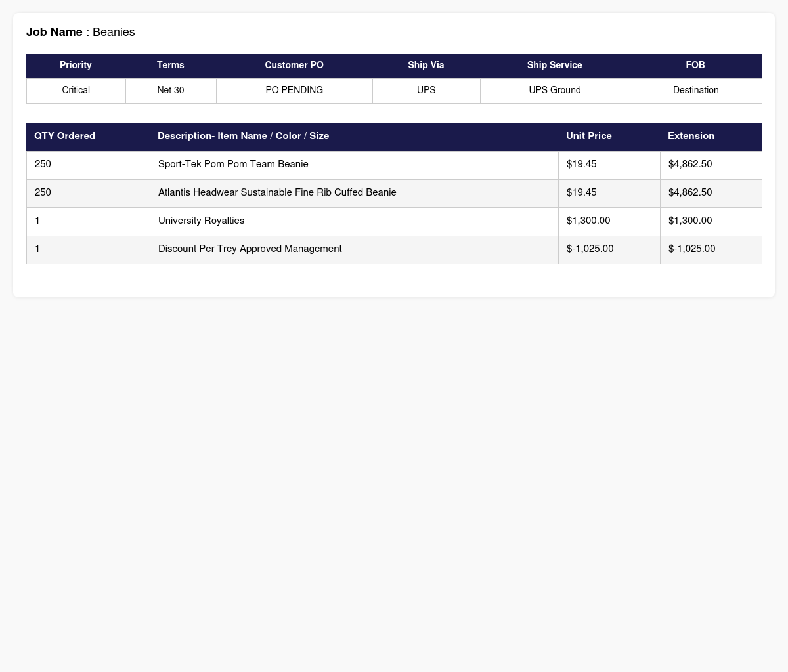The image size is (788, 672).
Task: Click the University Royalties line item
Action: tap(394, 221)
